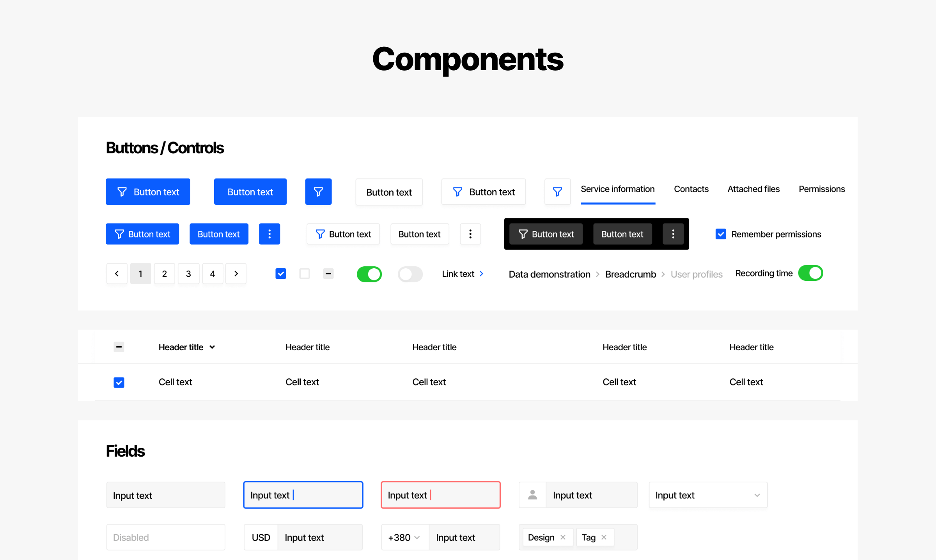
Task: Go to next page using right arrow
Action: pyautogui.click(x=236, y=274)
